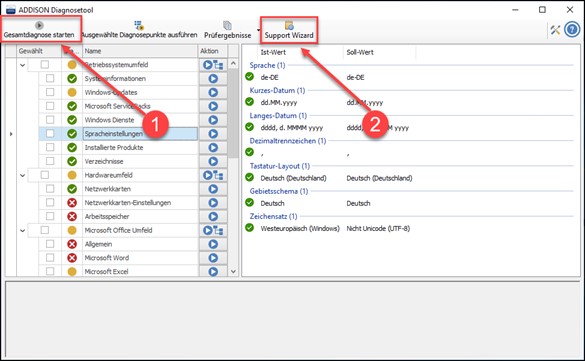
Task: Click red error icon of Arbeitsspeicher
Action: [72, 217]
